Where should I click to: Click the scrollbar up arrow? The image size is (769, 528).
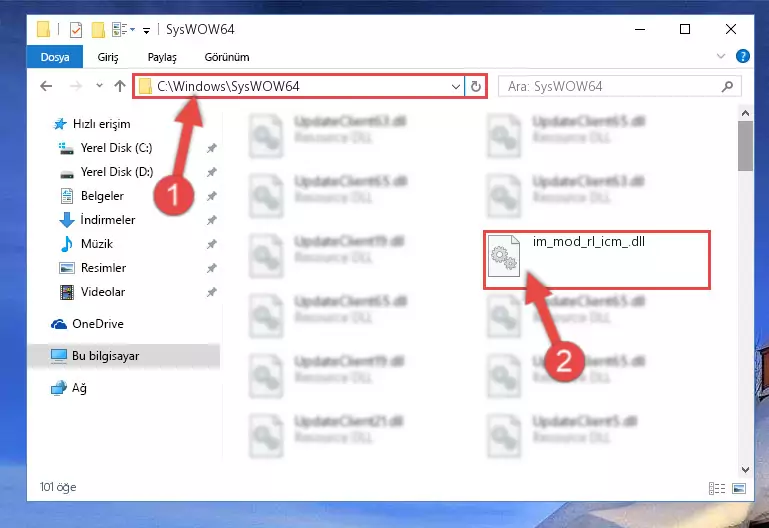(x=745, y=113)
